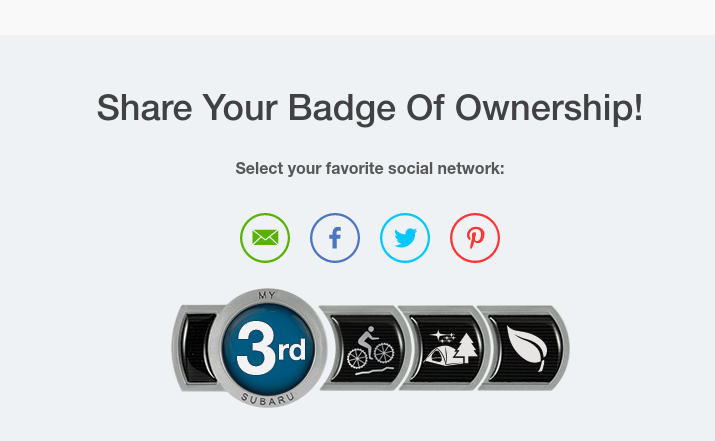Viewport: 715px width, 441px height.
Task: Click the "MY" lettering on the medallion ring
Action: (x=267, y=296)
